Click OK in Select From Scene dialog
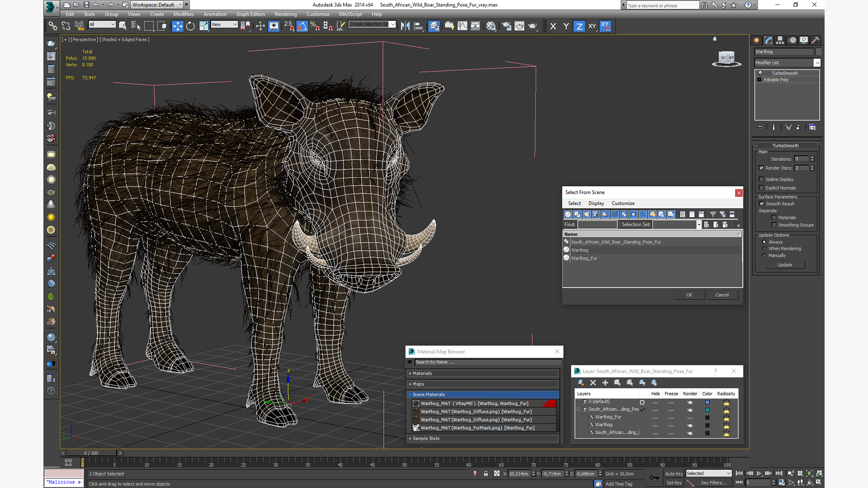 coord(689,295)
